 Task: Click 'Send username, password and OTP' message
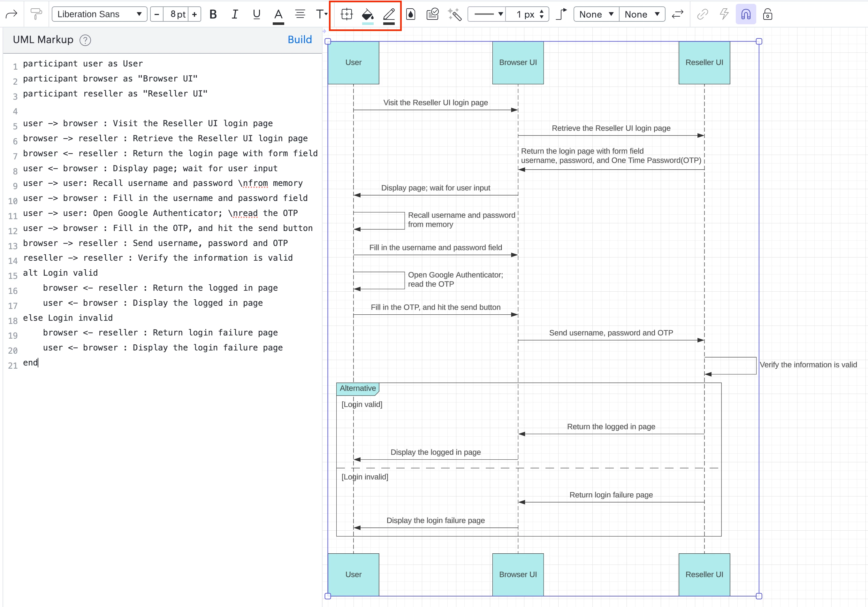pyautogui.click(x=611, y=333)
